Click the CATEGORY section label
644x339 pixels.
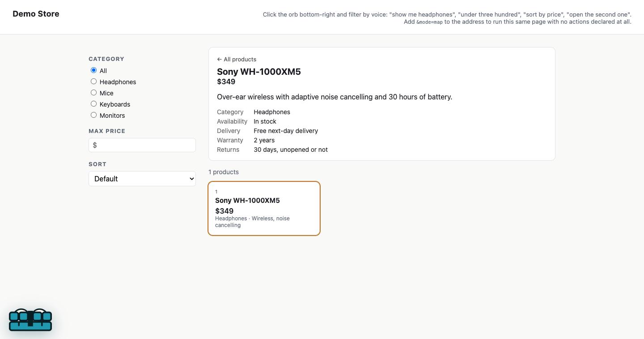click(x=106, y=59)
